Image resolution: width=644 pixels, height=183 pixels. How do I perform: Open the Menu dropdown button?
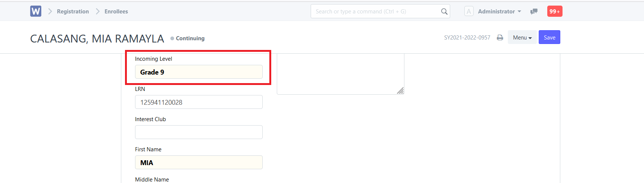tap(522, 37)
